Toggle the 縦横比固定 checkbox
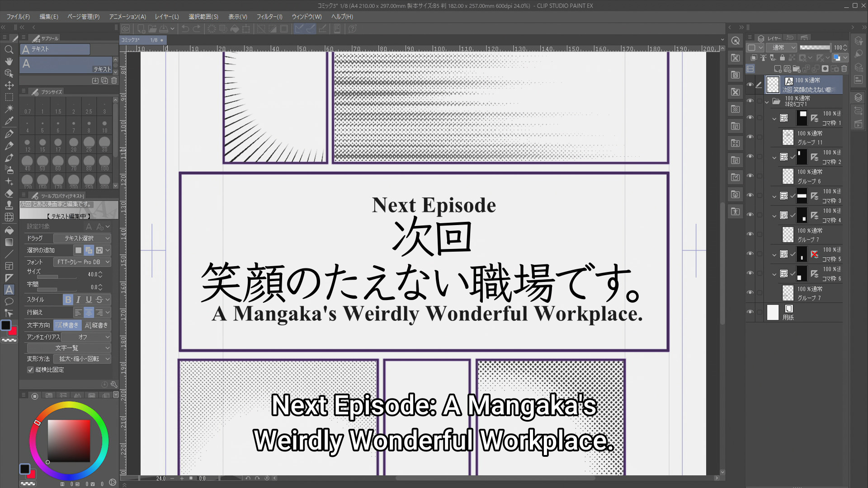868x488 pixels. (x=30, y=370)
